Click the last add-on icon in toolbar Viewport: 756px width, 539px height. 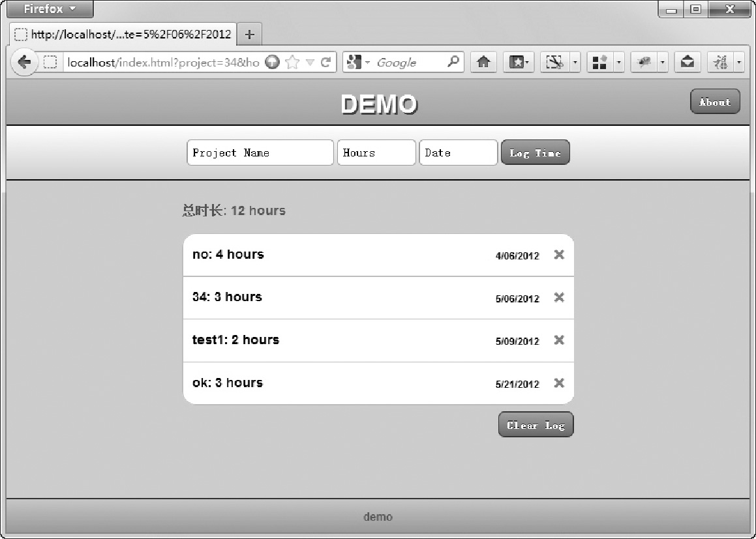[x=720, y=62]
